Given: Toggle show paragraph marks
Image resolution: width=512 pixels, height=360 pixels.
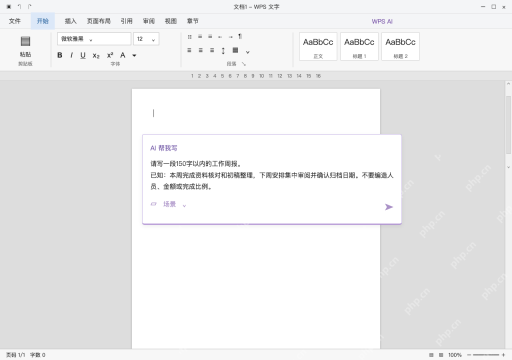Looking at the screenshot, I should pos(240,36).
